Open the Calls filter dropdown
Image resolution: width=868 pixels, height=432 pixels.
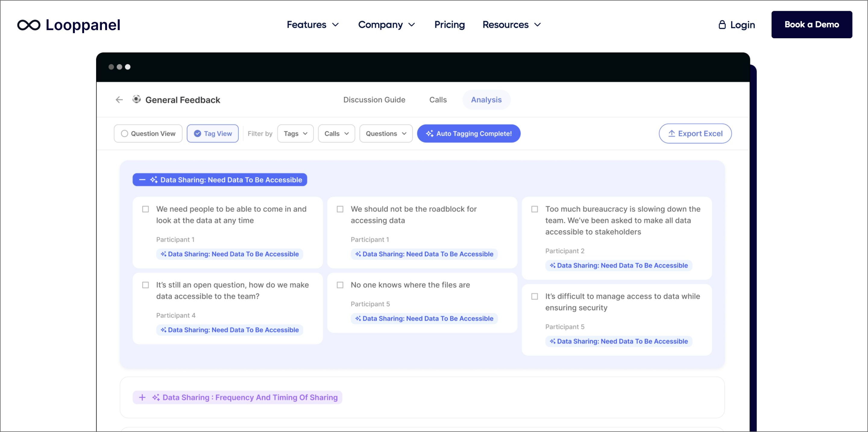pos(337,134)
